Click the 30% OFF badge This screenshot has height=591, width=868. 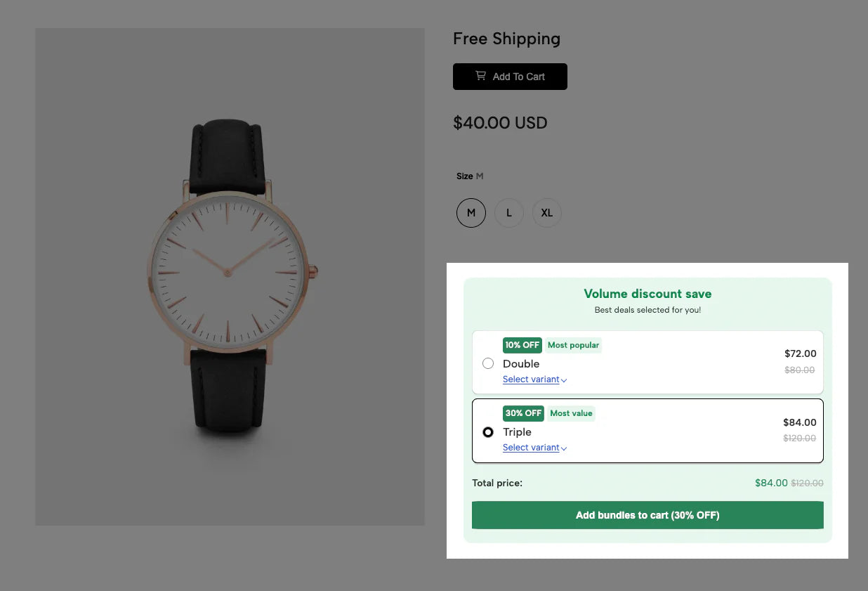[523, 413]
